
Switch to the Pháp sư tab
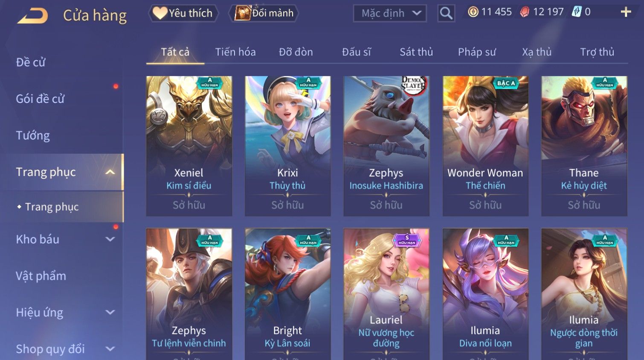pyautogui.click(x=477, y=52)
